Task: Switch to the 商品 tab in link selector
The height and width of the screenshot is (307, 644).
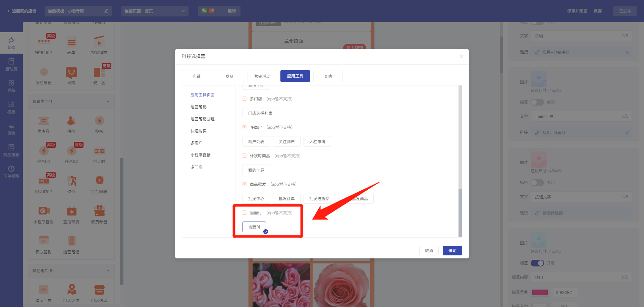Action: (229, 76)
